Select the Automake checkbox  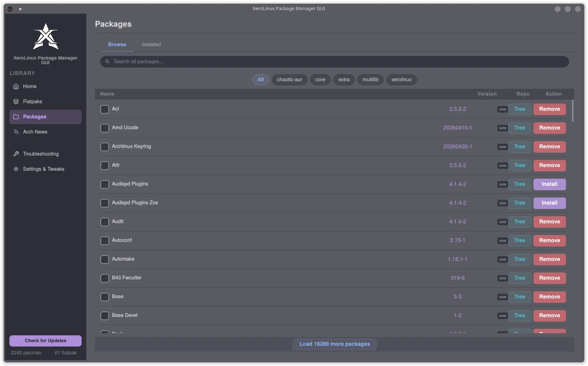(105, 259)
